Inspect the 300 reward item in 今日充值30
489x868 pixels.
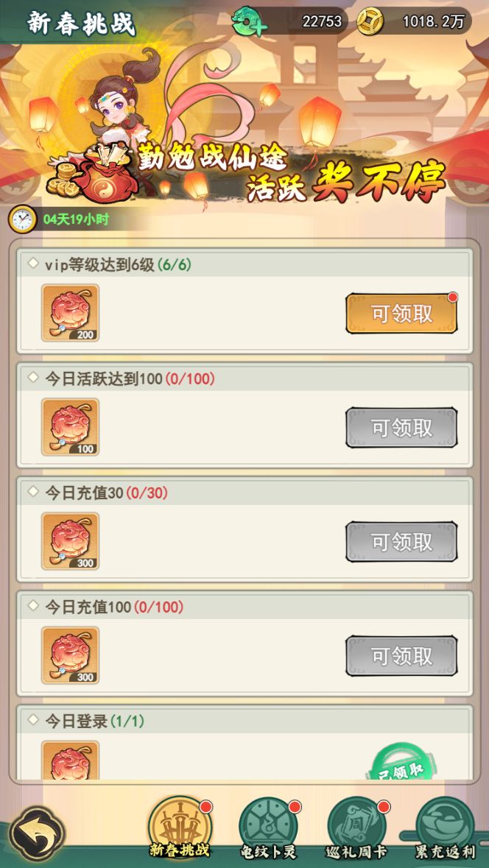tap(71, 541)
